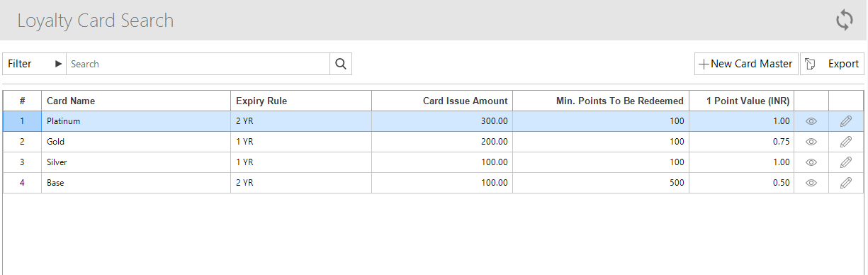Focus the Search text field
Image resolution: width=868 pixels, height=275 pixels.
pos(198,64)
